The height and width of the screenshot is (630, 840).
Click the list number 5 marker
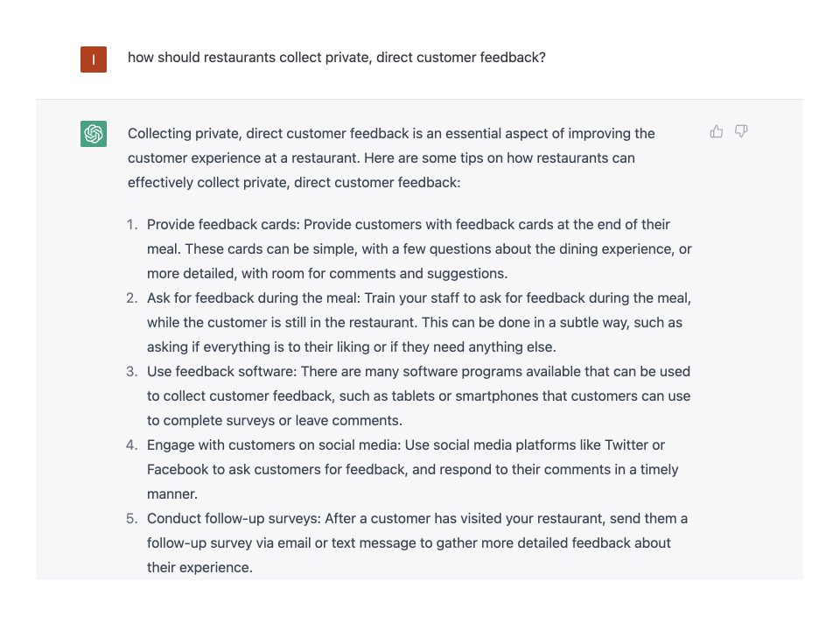click(132, 519)
